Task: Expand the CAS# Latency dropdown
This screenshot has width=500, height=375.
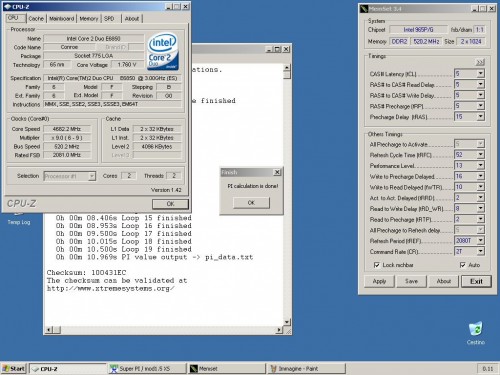Action: (x=480, y=74)
